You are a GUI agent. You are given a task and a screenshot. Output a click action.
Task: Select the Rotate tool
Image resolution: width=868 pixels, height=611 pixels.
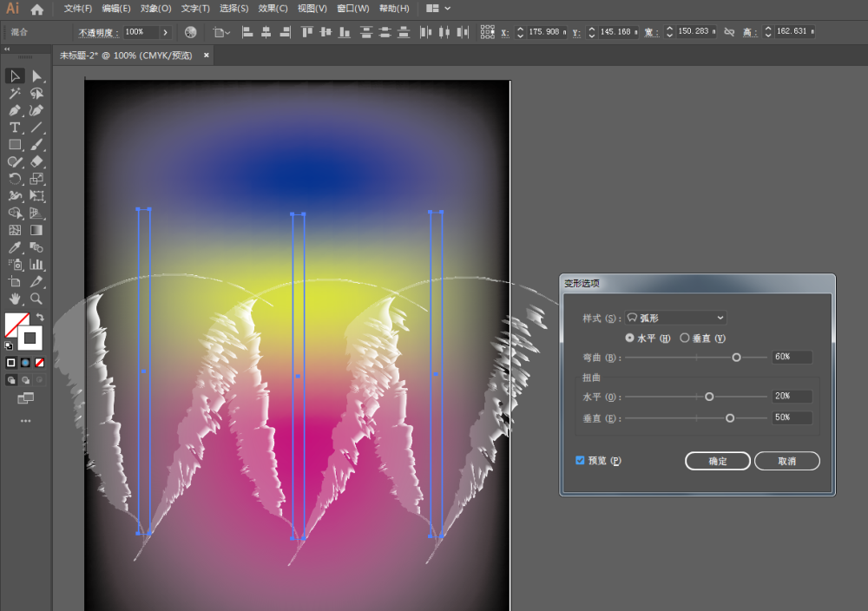coord(15,179)
